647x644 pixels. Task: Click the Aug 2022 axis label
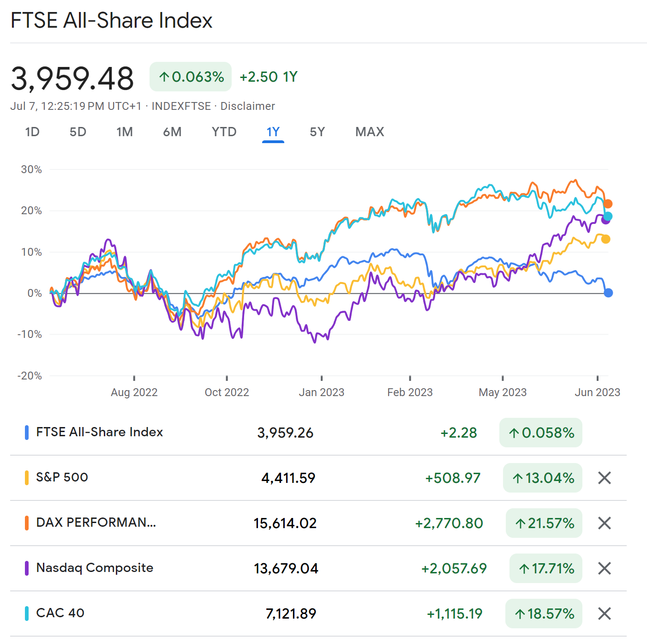(134, 392)
